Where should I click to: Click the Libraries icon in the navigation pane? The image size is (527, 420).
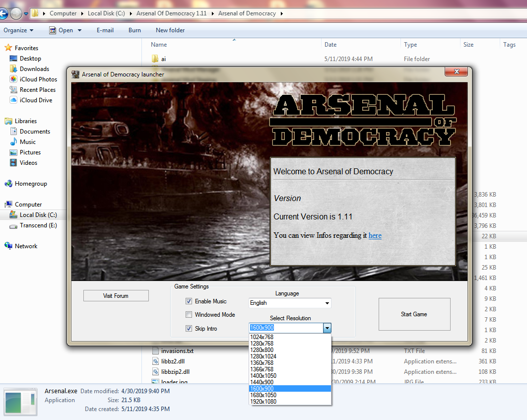click(8, 121)
